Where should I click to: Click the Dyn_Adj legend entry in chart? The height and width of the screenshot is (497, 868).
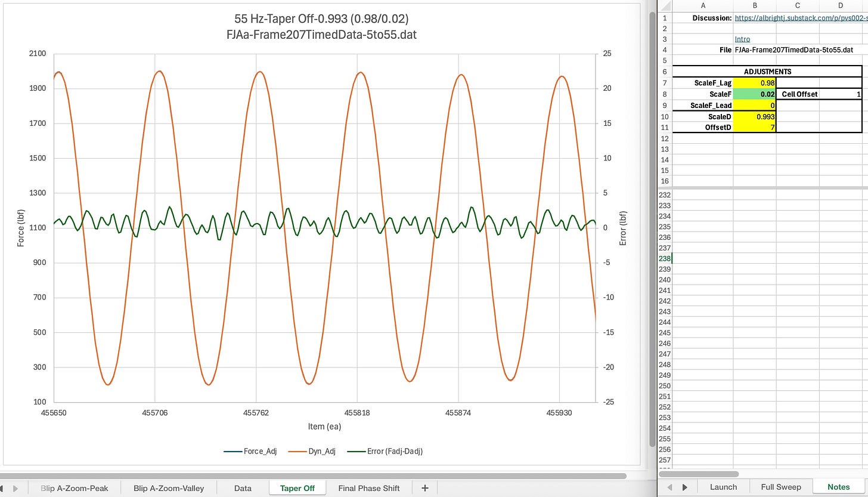click(323, 451)
